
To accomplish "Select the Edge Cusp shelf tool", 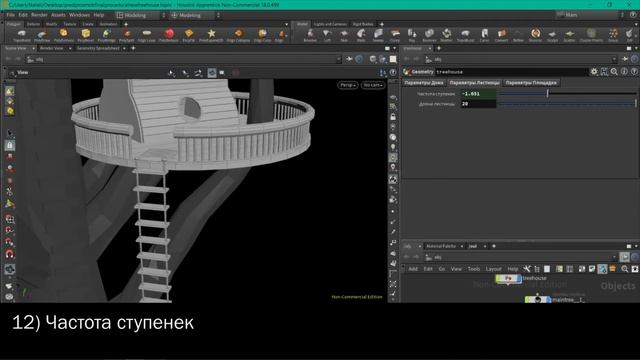I will 262,35.
